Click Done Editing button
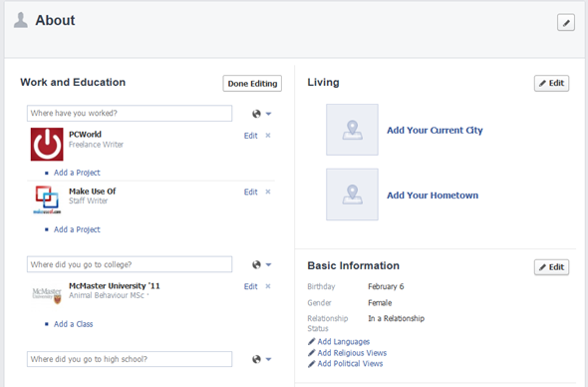Screen dimensions: 588x387 tap(252, 84)
